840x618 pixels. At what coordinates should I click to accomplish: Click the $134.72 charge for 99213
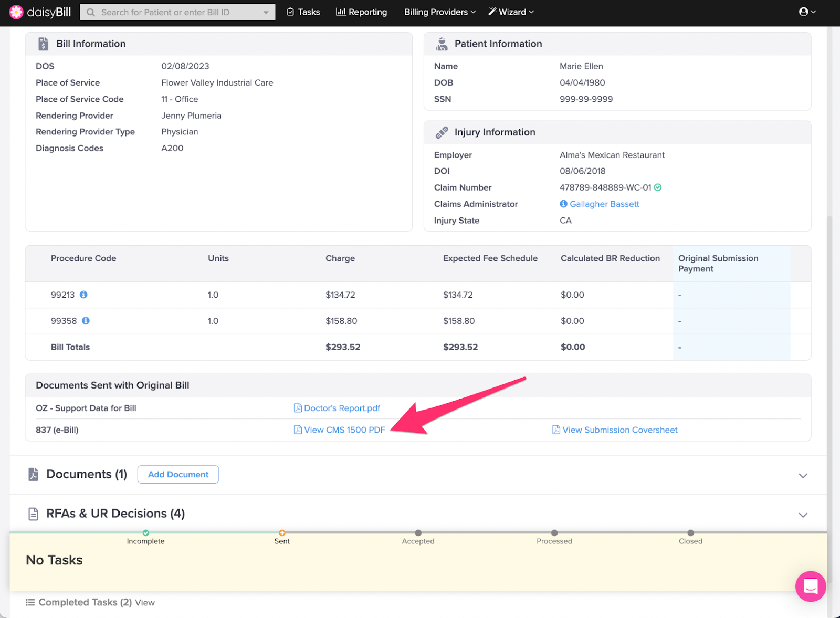(340, 295)
